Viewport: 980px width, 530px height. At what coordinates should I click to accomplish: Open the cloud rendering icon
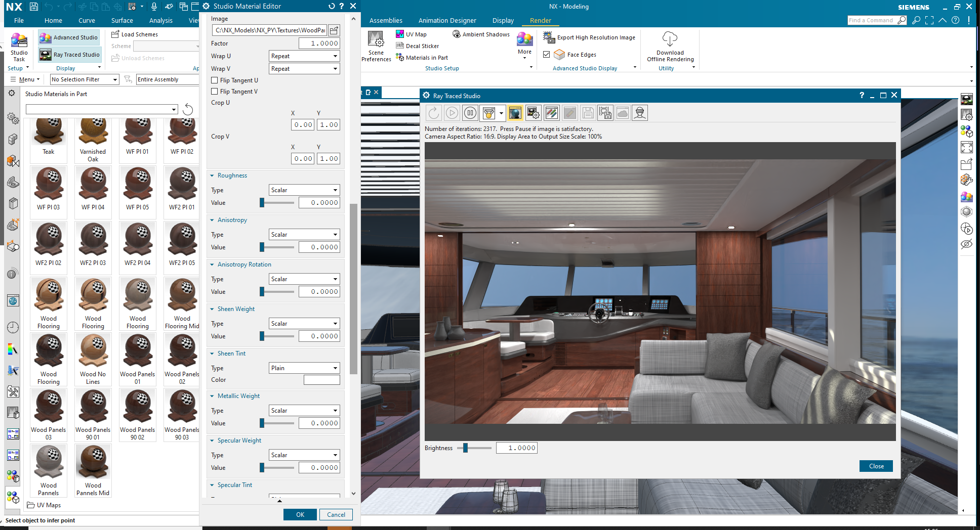tap(623, 113)
